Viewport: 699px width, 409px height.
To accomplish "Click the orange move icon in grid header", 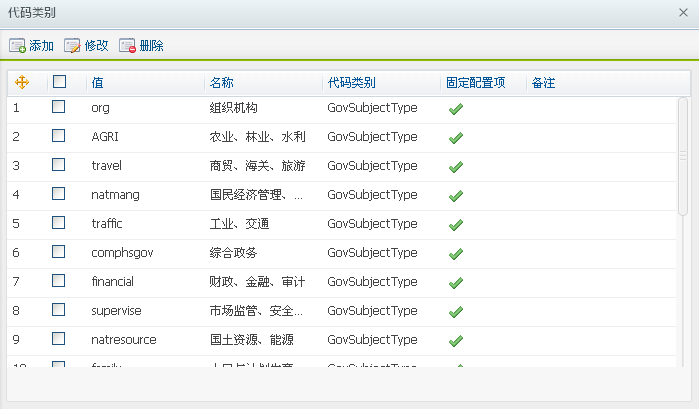I will point(22,82).
